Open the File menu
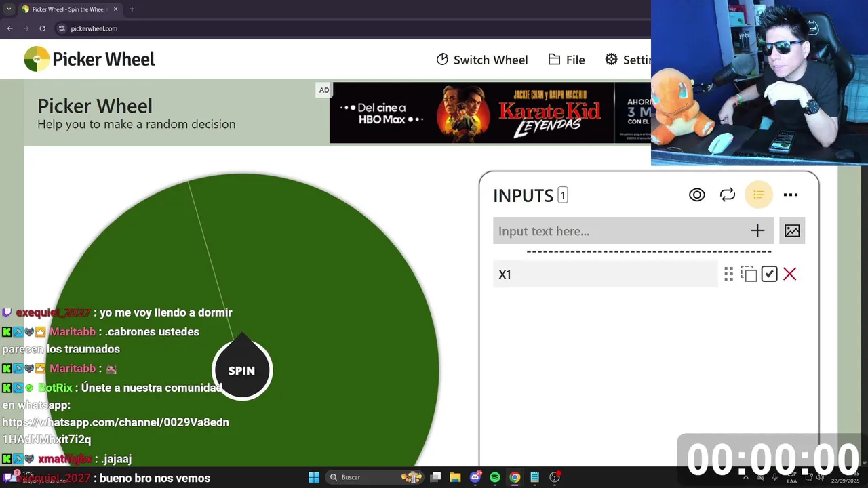This screenshot has width=868, height=488. pyautogui.click(x=566, y=60)
